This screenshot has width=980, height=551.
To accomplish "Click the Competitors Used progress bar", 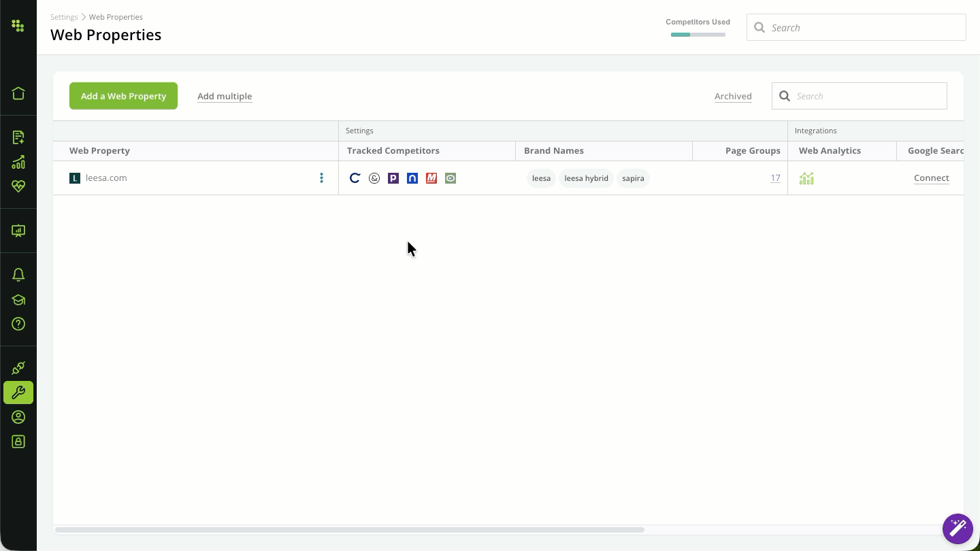I will point(698,35).
